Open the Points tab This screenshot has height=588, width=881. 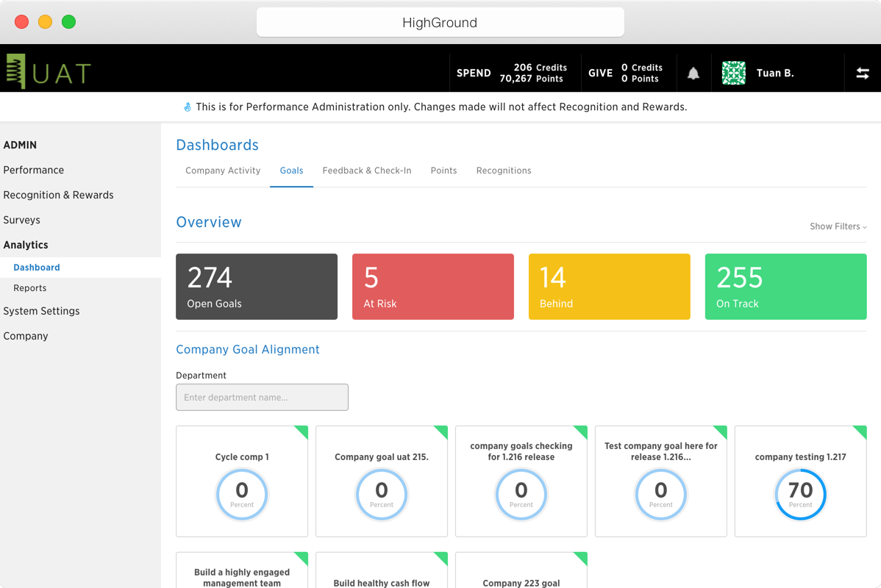tap(444, 171)
